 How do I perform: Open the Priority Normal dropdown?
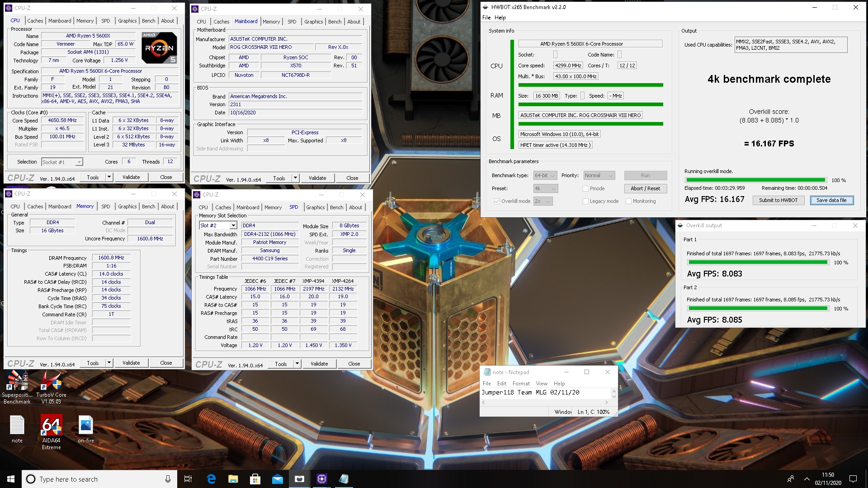point(599,175)
